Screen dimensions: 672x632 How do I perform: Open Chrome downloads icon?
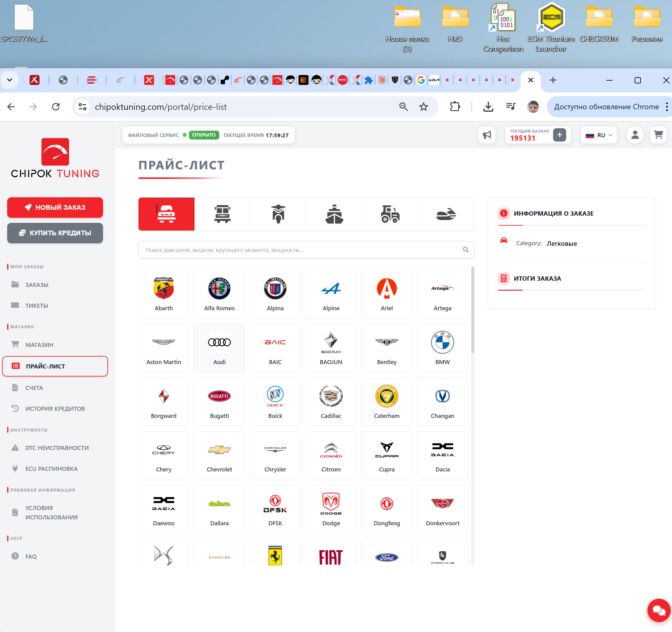point(488,107)
